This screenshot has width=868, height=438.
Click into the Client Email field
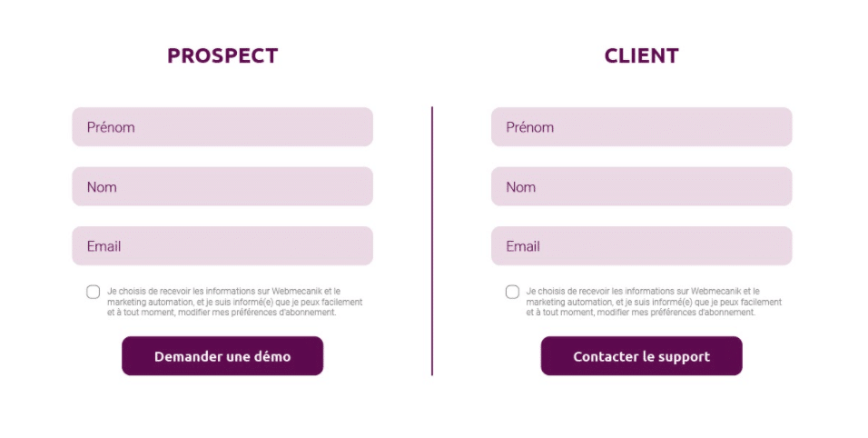coord(641,246)
